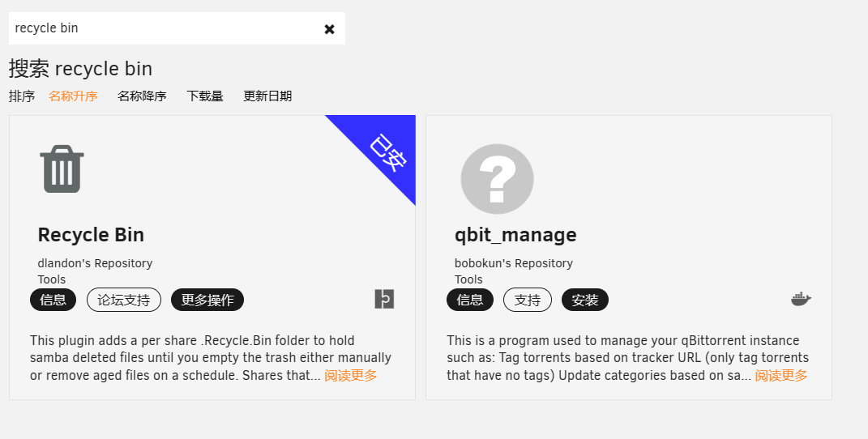
Task: Open info (信息) for Recycle Bin
Action: (53, 300)
